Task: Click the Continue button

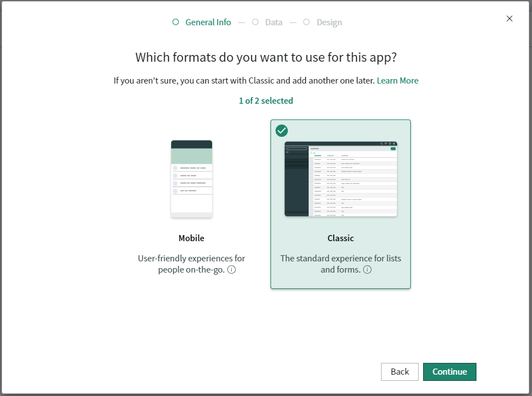Action: pos(450,372)
